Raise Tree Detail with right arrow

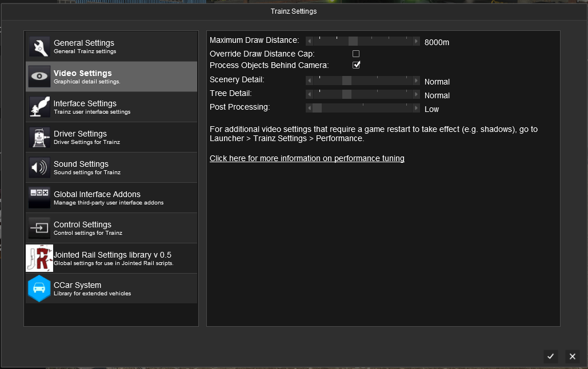416,94
